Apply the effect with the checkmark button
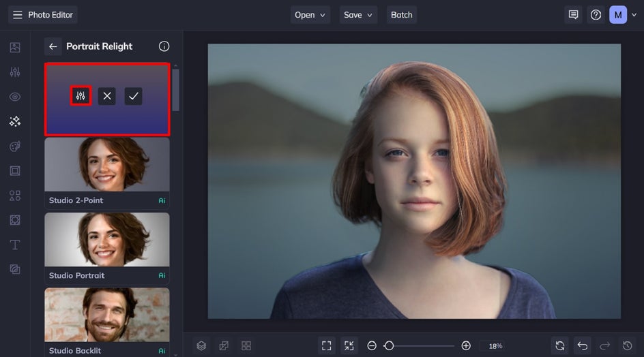 click(133, 96)
